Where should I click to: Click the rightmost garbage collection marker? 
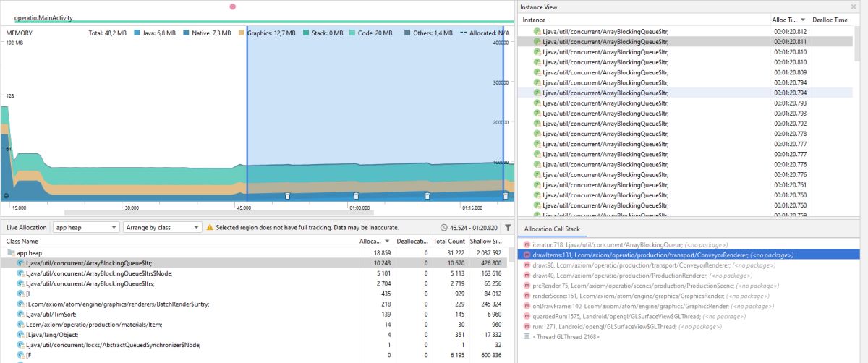click(x=506, y=196)
